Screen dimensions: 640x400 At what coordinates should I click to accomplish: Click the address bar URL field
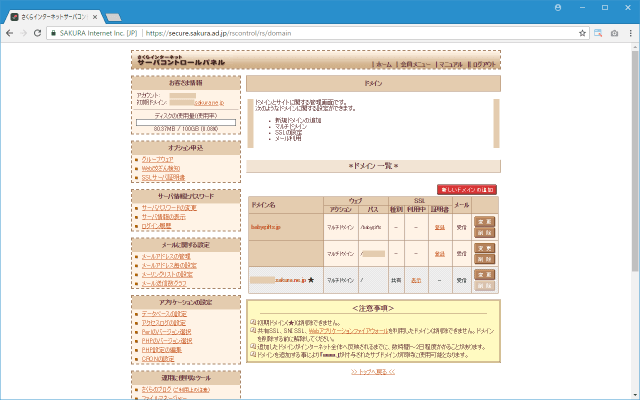[300, 32]
